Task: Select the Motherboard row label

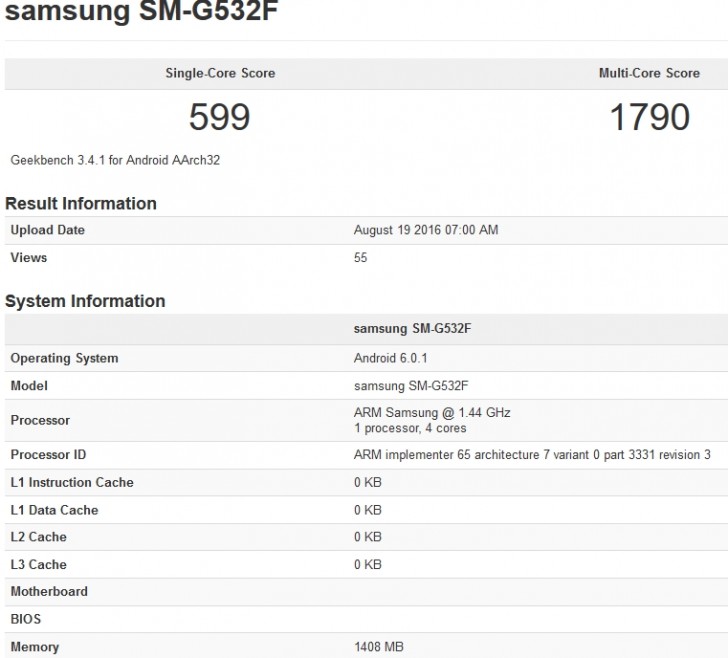Action: [49, 591]
